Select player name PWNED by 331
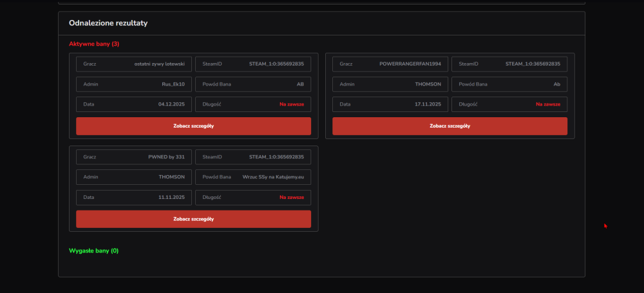 [166, 157]
